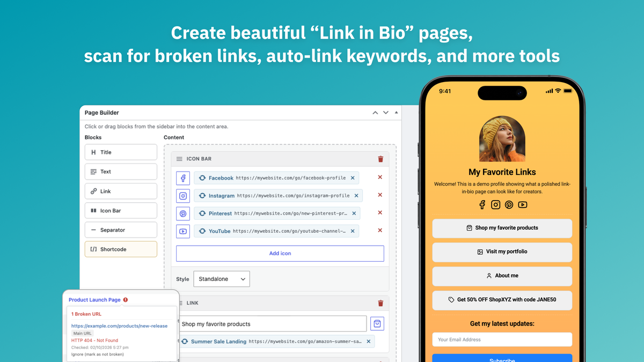Grab the Icon Bar block drag handle
This screenshot has width=644, height=362.
click(x=179, y=159)
